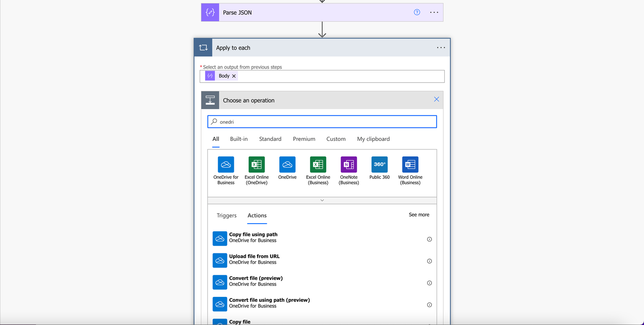This screenshot has width=644, height=325.
Task: Open the Apply to each options menu
Action: coord(441,48)
